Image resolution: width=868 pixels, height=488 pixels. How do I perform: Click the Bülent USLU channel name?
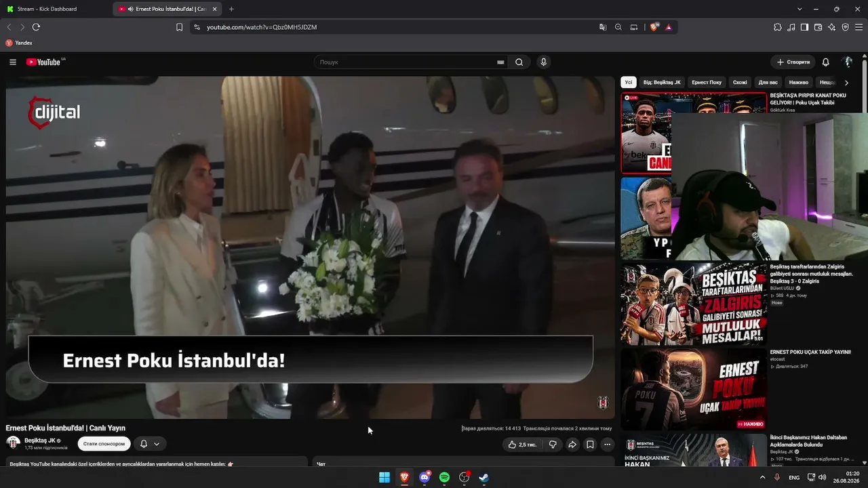[x=782, y=288]
